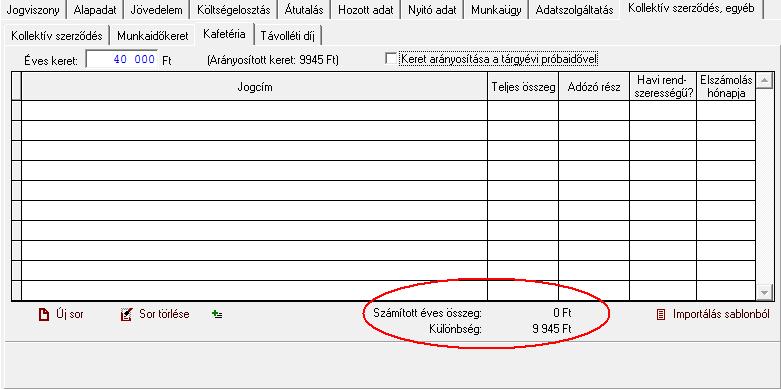Click the Havi rendszerességű? column header
The width and height of the screenshot is (781, 389).
point(663,87)
